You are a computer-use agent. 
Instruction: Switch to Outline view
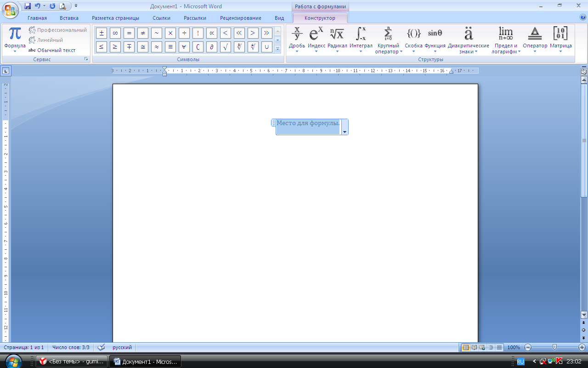(x=491, y=347)
